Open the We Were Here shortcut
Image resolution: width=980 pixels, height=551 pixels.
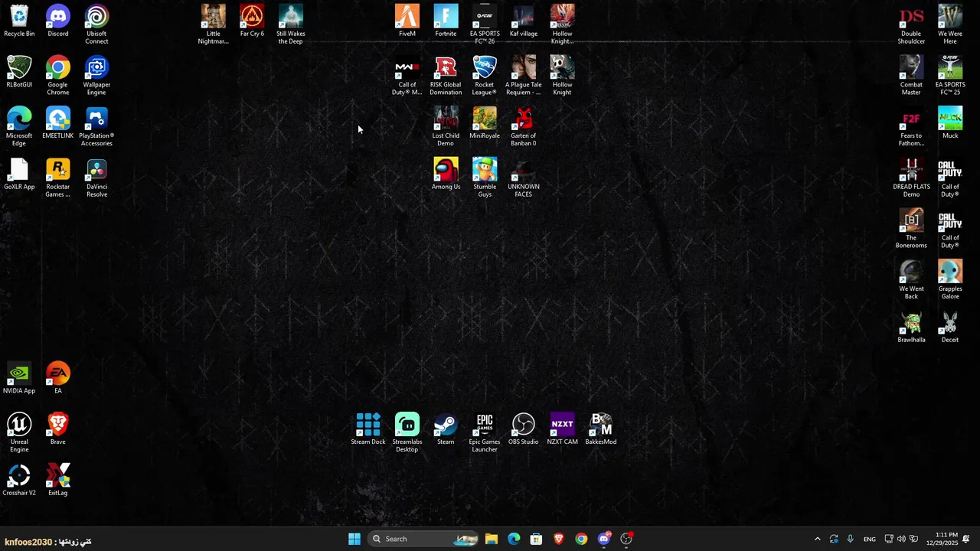pos(950,24)
